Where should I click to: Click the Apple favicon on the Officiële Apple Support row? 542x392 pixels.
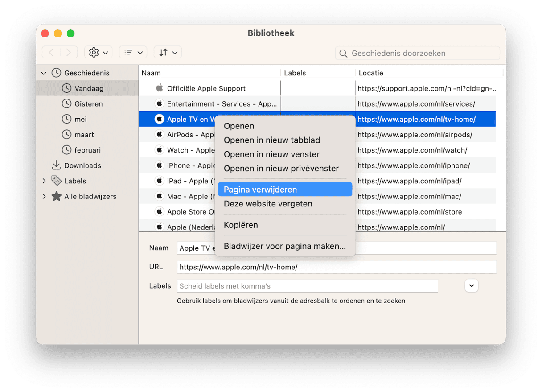pos(160,88)
